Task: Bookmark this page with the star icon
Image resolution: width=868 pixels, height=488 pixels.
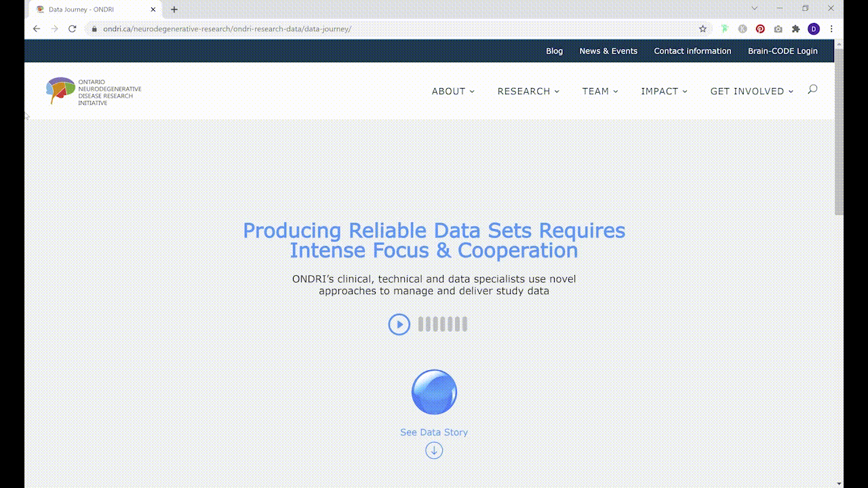Action: [703, 29]
